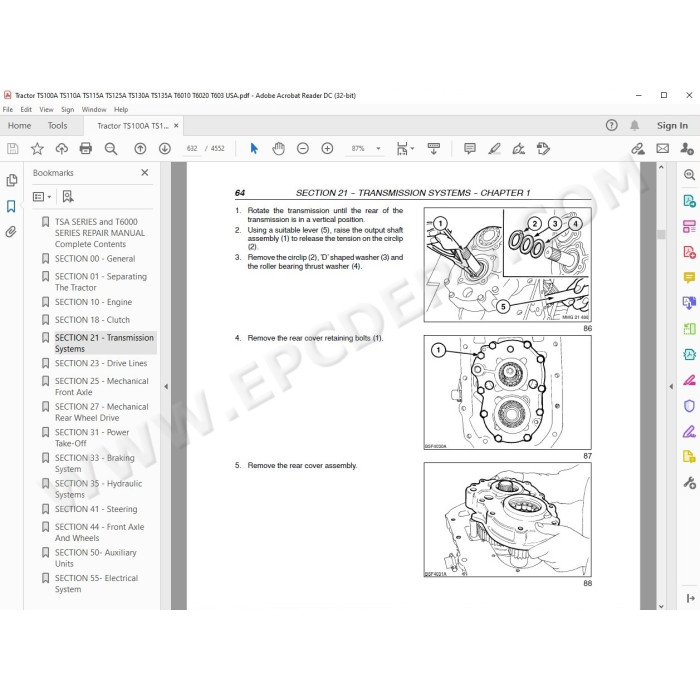Toggle the Bookmarks panel ribbon icon

(11, 206)
